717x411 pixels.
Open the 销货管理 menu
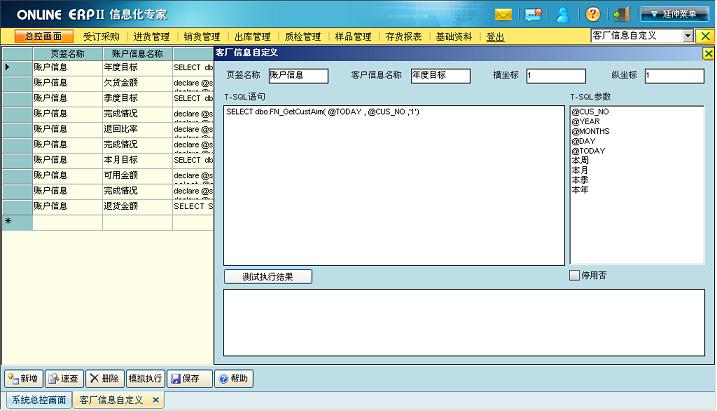201,36
